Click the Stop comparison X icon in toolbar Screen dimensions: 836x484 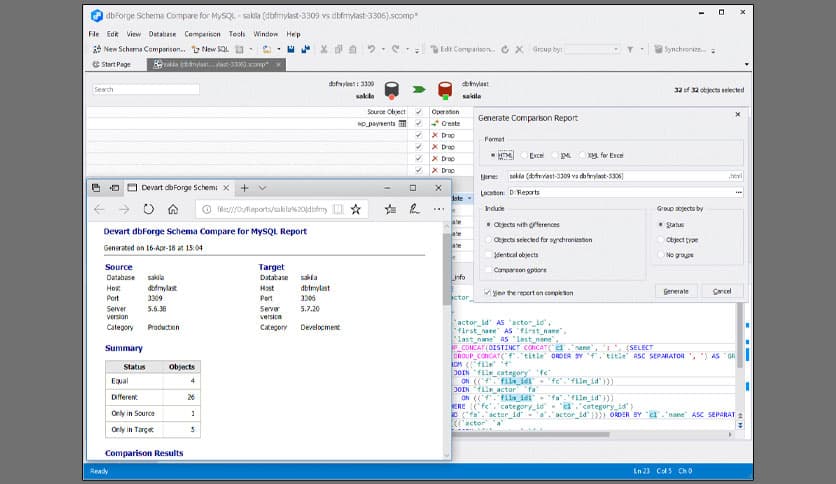point(519,49)
